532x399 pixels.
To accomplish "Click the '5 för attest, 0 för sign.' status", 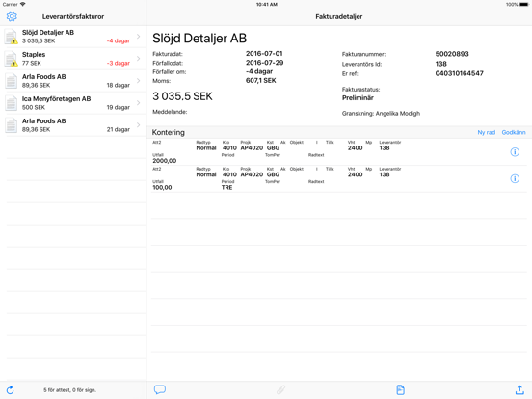I will (69, 390).
